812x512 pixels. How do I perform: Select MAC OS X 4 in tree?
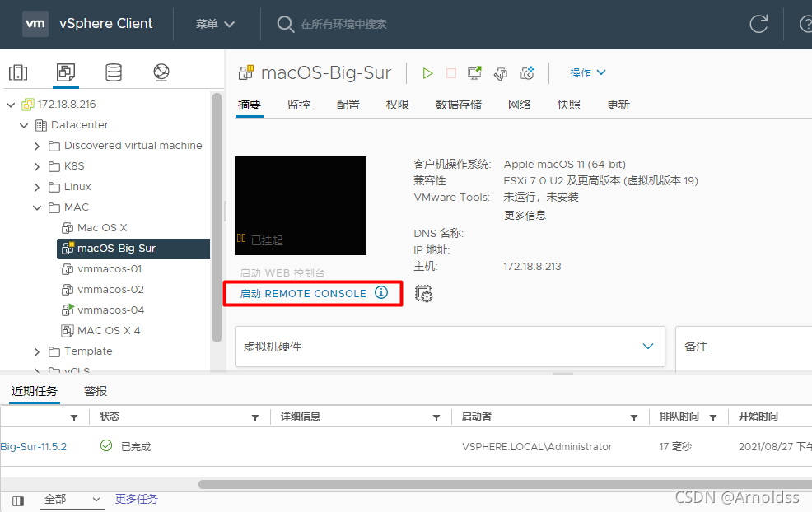click(108, 330)
